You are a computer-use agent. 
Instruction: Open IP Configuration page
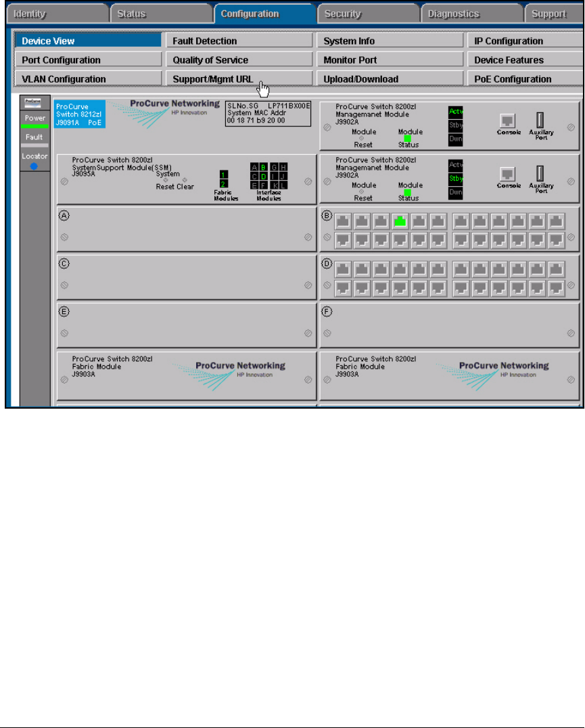(525, 41)
